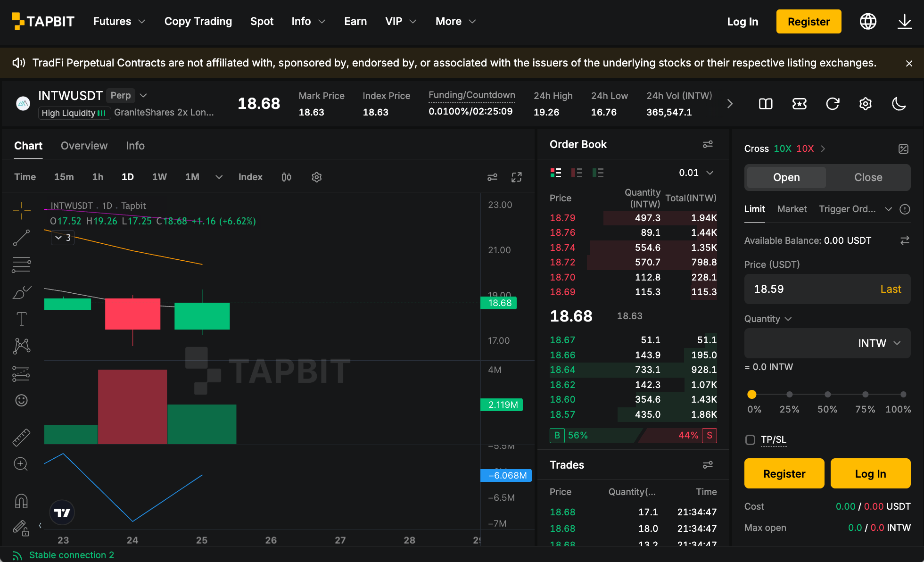Screen dimensions: 924x562
Task: Select the trend line drawing tool
Action: click(21, 238)
